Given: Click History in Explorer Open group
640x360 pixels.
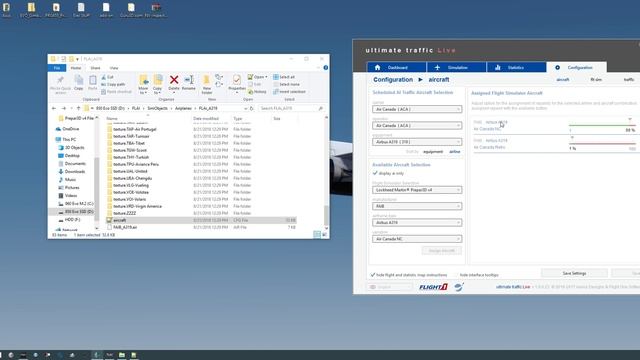Looking at the screenshot, I should (x=257, y=91).
